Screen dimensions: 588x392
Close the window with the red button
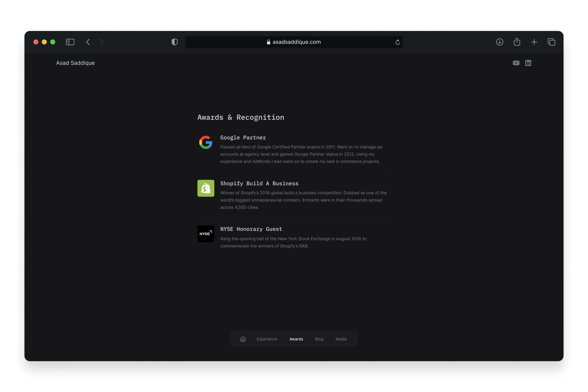(x=36, y=42)
